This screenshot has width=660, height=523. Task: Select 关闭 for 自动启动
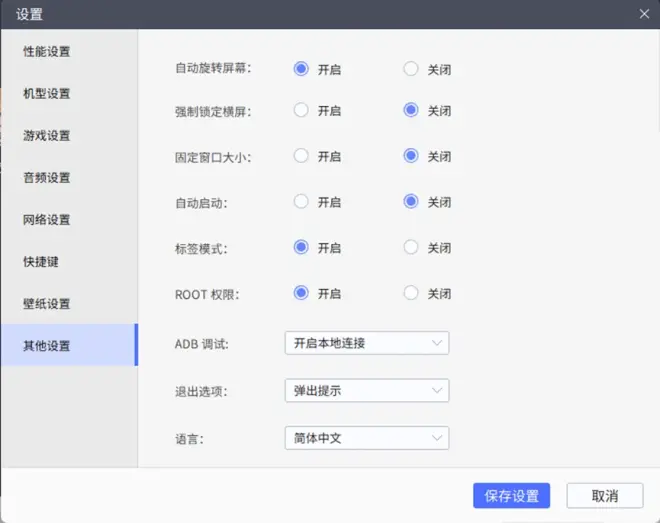coord(411,202)
